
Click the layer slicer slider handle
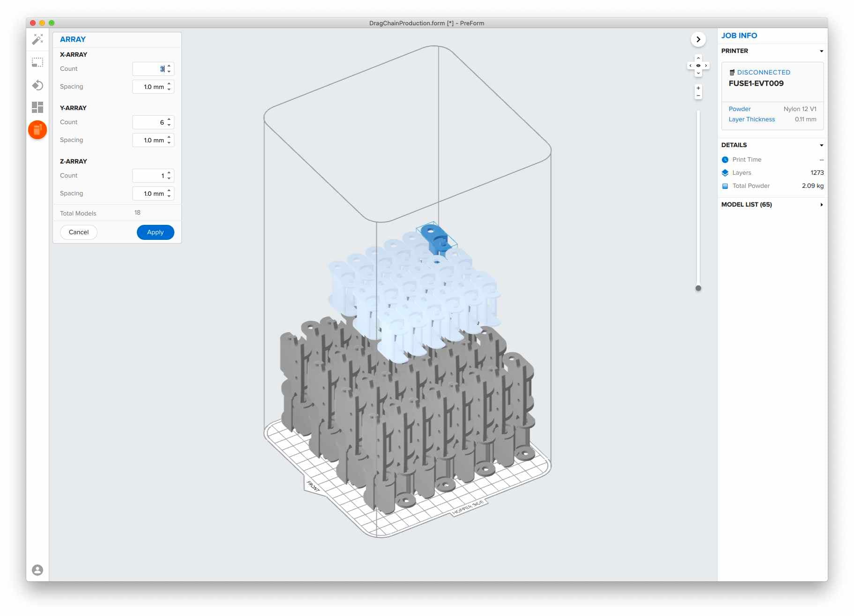pos(698,288)
